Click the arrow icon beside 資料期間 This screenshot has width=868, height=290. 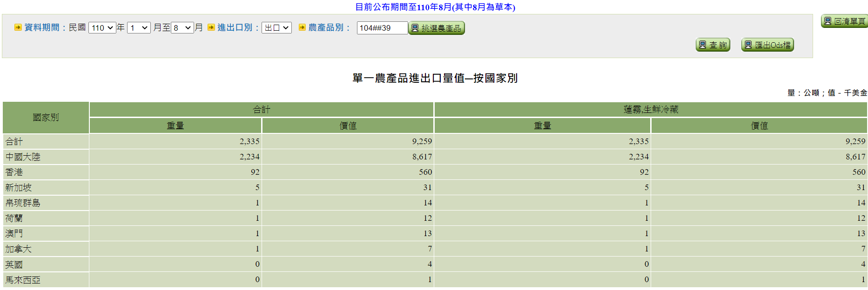(18, 27)
